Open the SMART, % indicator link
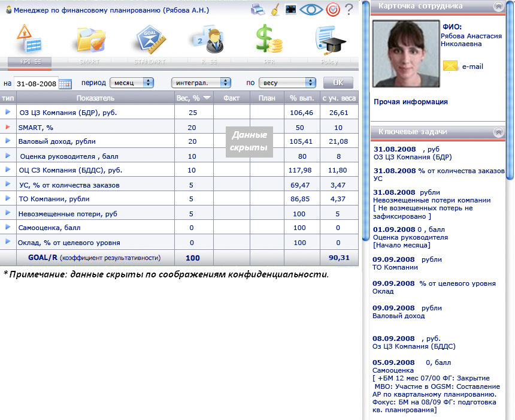This screenshot has width=515, height=420. pos(35,128)
